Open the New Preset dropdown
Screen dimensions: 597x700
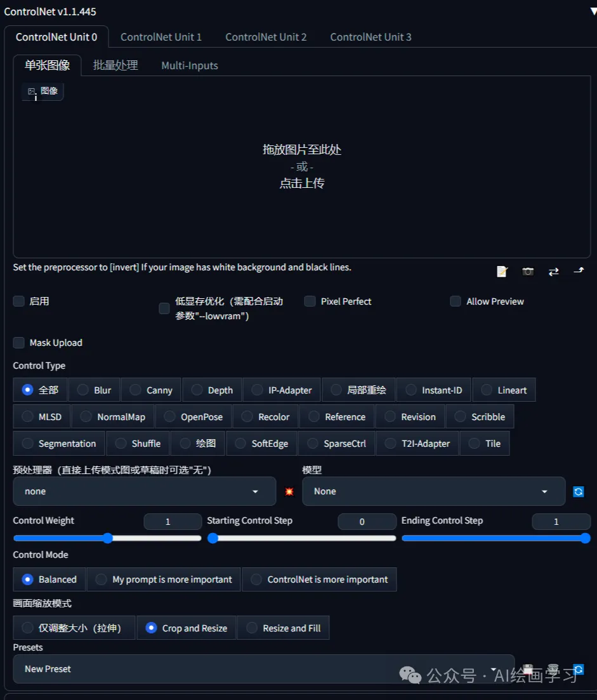[264, 668]
